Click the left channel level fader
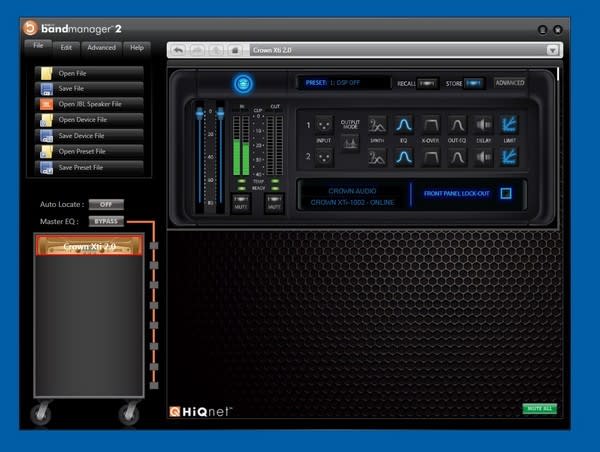The image size is (600, 452). tap(199, 113)
